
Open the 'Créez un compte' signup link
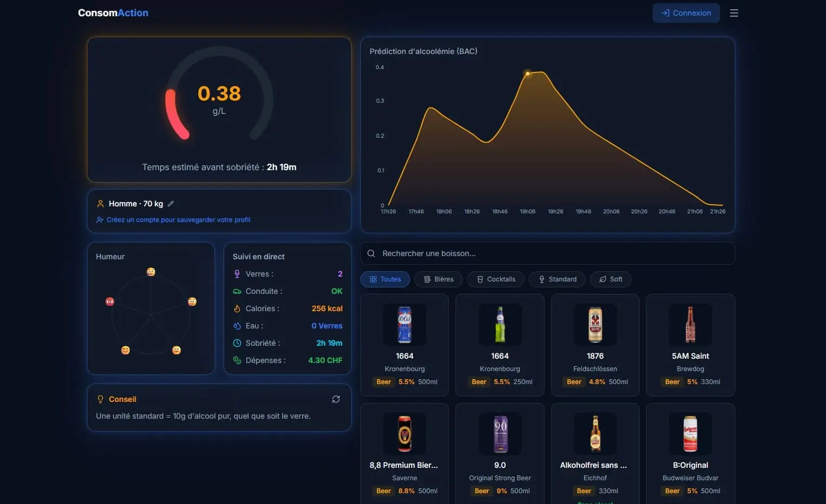[178, 219]
